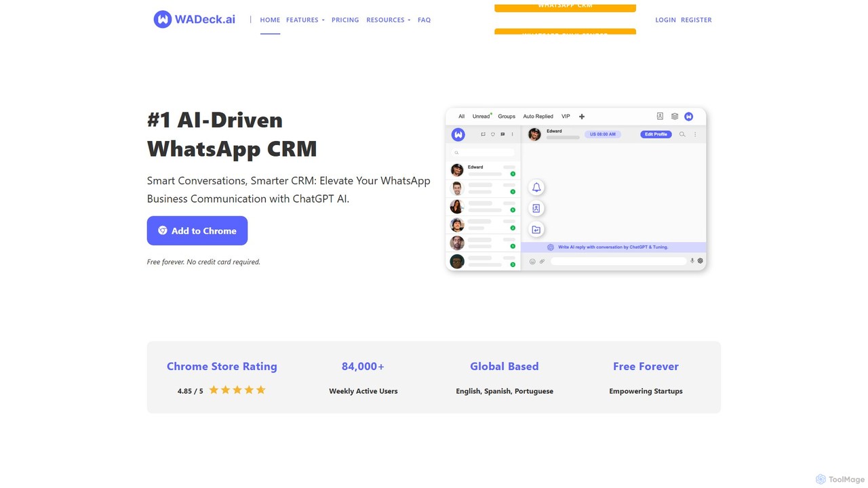Expand the RESOURCES dropdown menu
This screenshot has height=488, width=868.
coord(389,20)
